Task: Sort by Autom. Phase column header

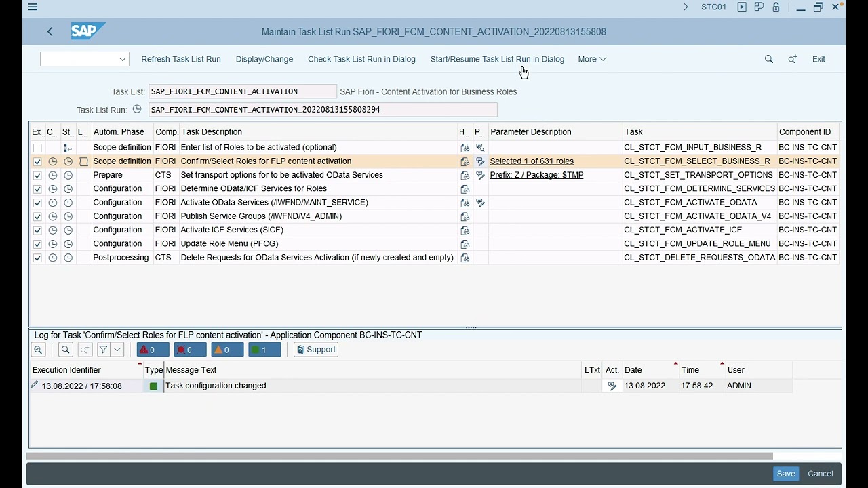Action: tap(122, 132)
